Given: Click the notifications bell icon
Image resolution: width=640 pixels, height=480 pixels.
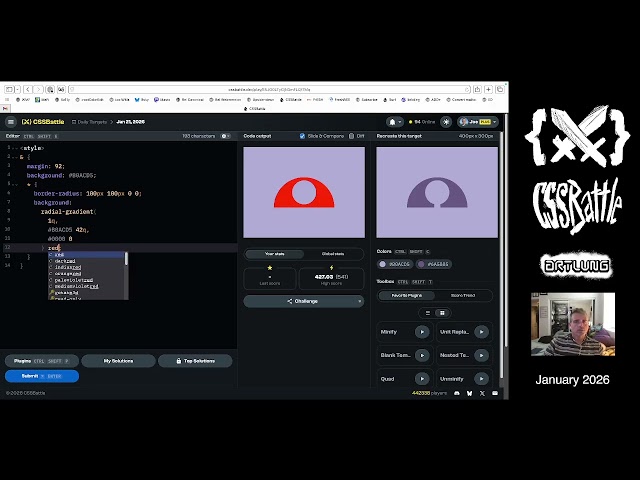Looking at the screenshot, I should (395, 122).
